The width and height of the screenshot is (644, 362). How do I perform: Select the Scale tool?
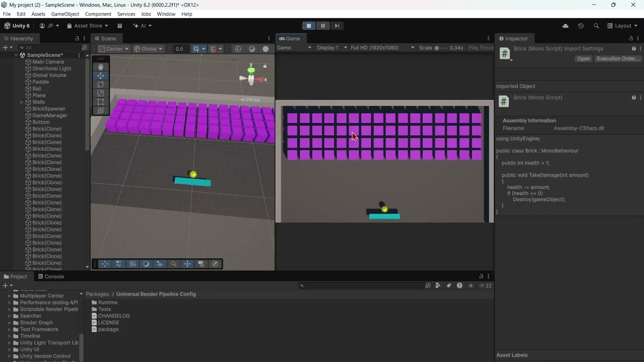[101, 93]
